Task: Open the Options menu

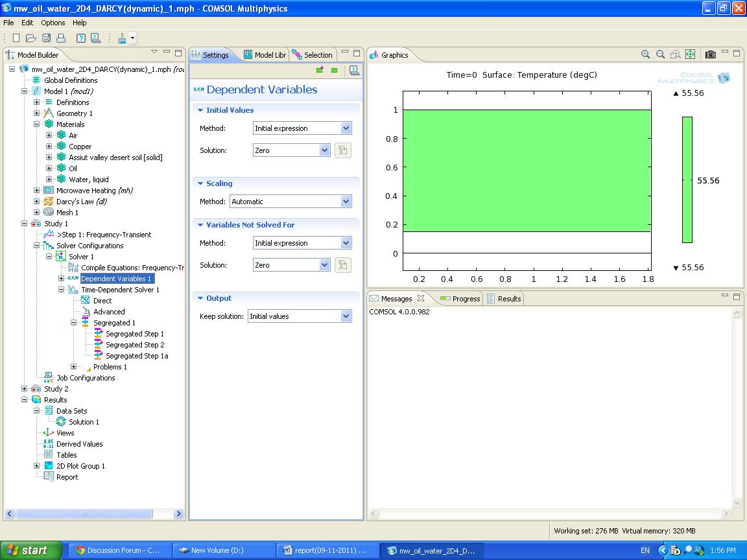Action: (x=53, y=23)
